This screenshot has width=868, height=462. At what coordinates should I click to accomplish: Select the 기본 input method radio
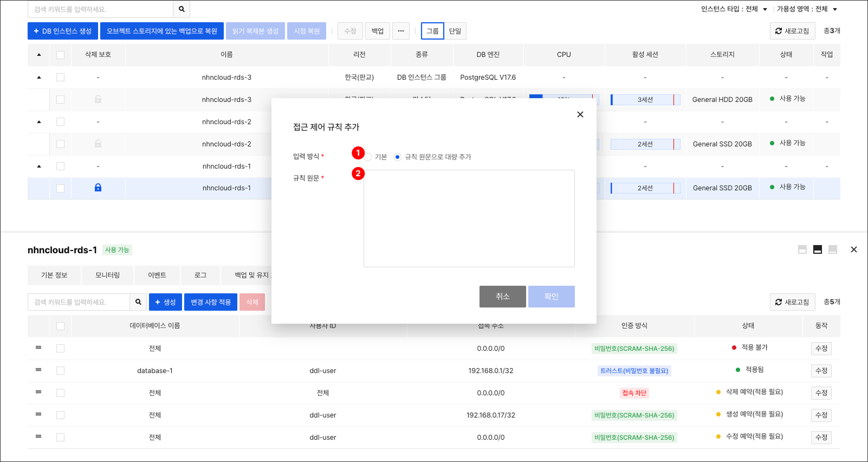coord(368,157)
